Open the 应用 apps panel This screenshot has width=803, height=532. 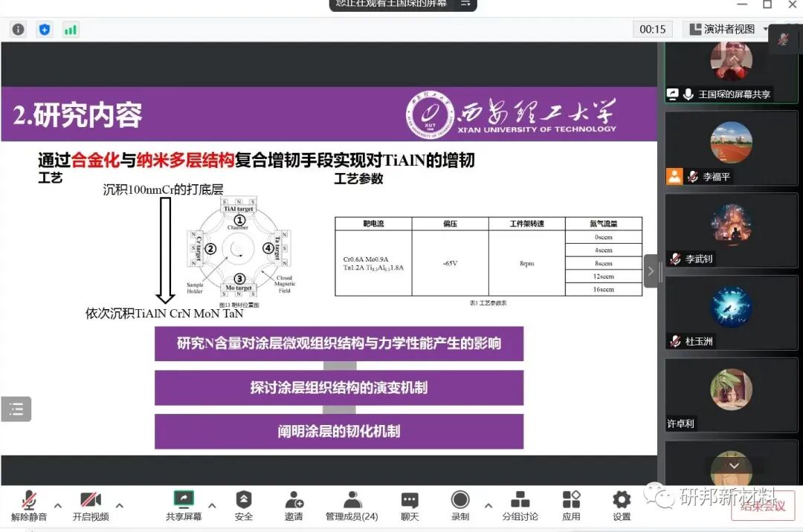coord(571,505)
